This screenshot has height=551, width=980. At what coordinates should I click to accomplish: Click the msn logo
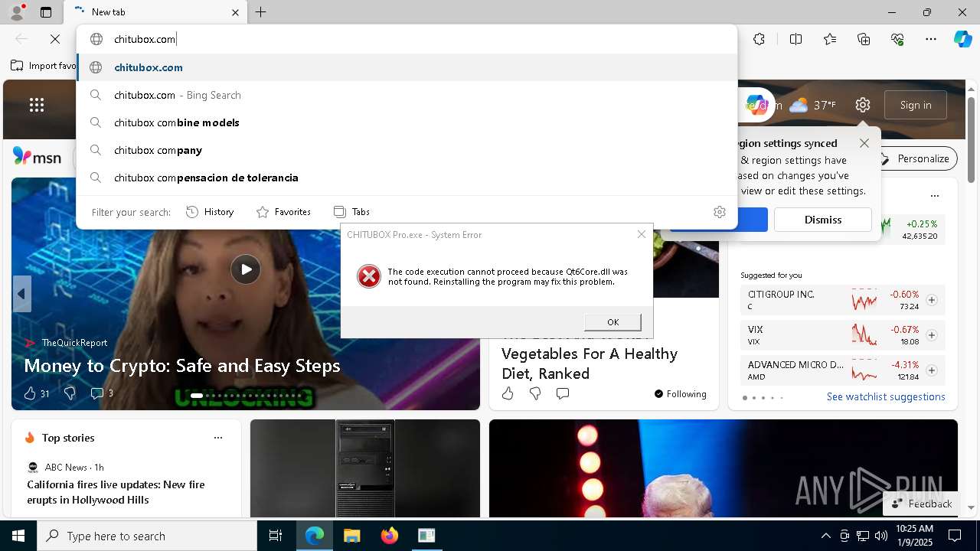pos(37,157)
